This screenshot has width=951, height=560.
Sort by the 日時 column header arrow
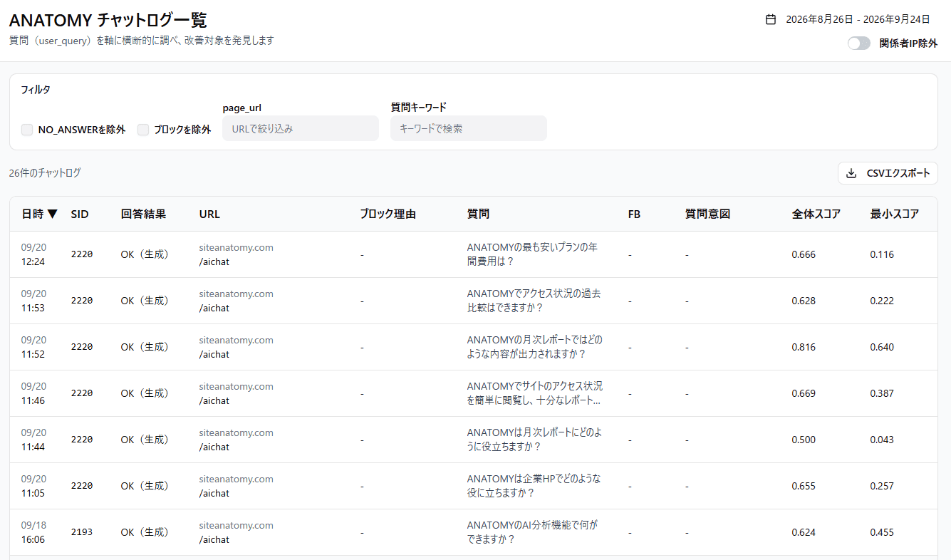click(53, 214)
